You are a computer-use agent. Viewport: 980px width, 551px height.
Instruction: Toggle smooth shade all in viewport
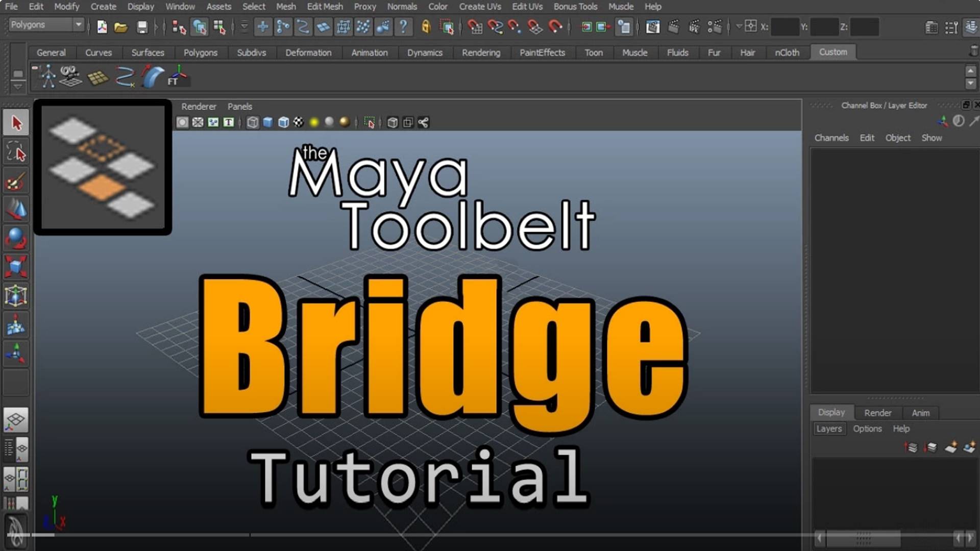pos(268,122)
